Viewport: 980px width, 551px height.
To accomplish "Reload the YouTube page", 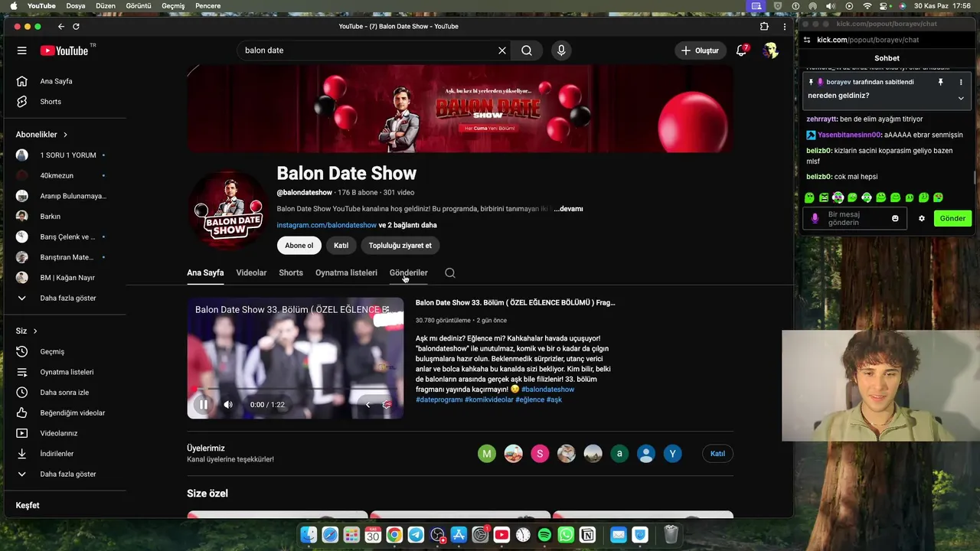I will tap(76, 26).
